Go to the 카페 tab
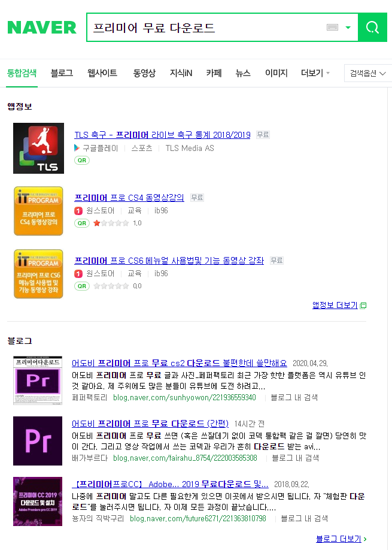The height and width of the screenshot is (550, 392). pos(214,73)
